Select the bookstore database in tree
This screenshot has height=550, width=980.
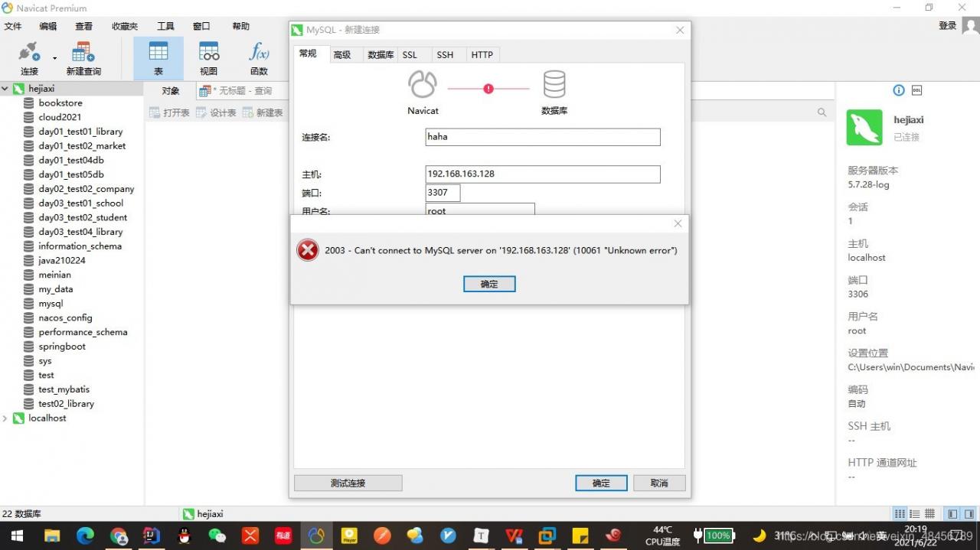coord(60,103)
